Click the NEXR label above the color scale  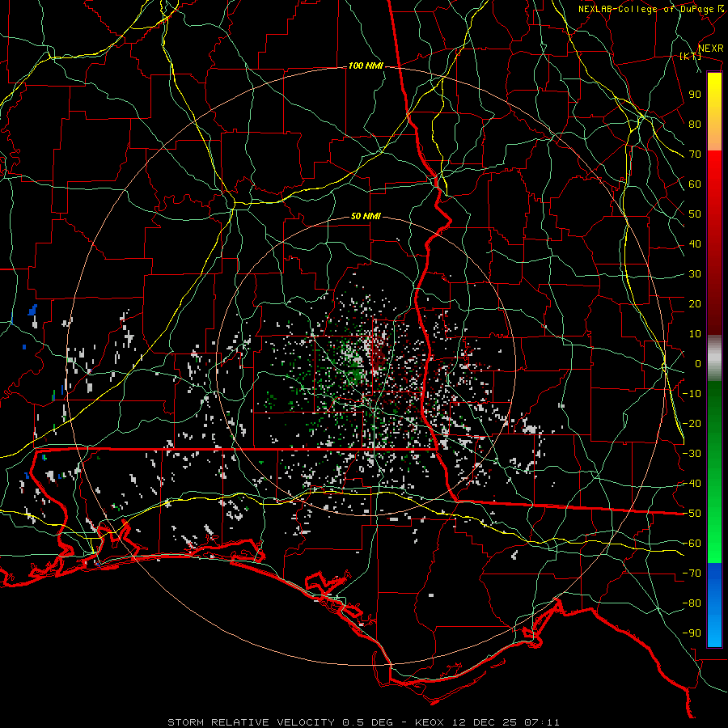(711, 49)
